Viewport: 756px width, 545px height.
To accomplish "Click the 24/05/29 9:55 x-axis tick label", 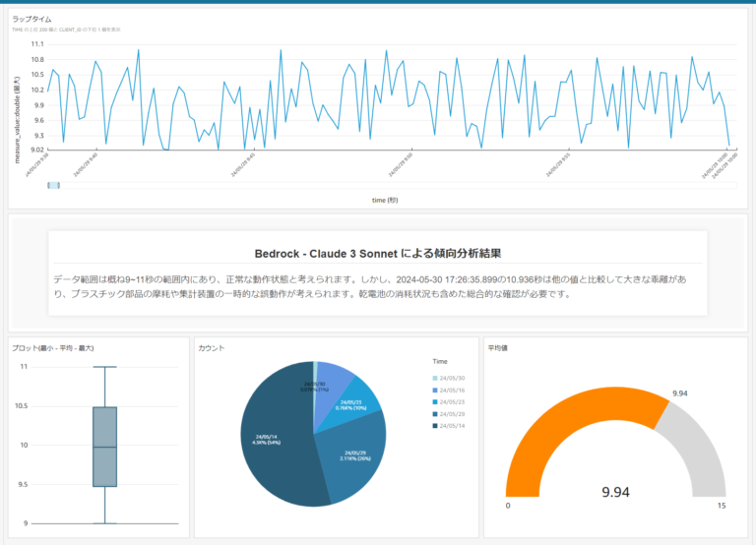I will (x=558, y=165).
